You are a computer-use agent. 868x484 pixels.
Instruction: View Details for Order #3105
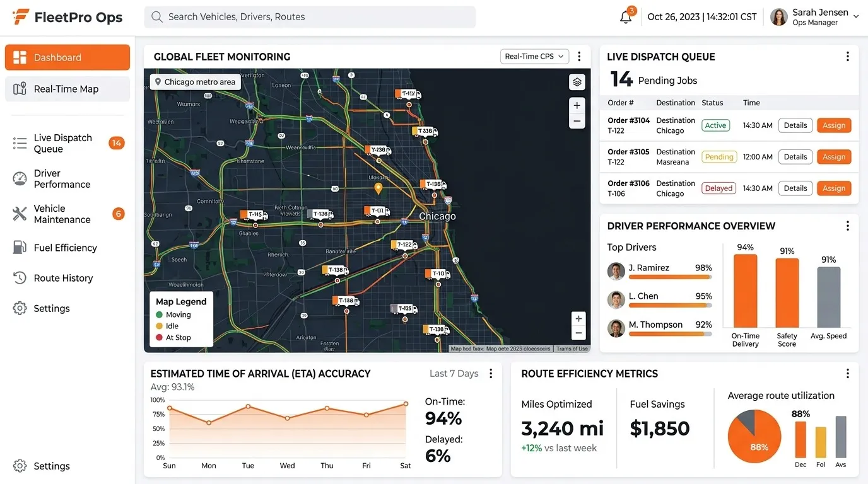795,157
